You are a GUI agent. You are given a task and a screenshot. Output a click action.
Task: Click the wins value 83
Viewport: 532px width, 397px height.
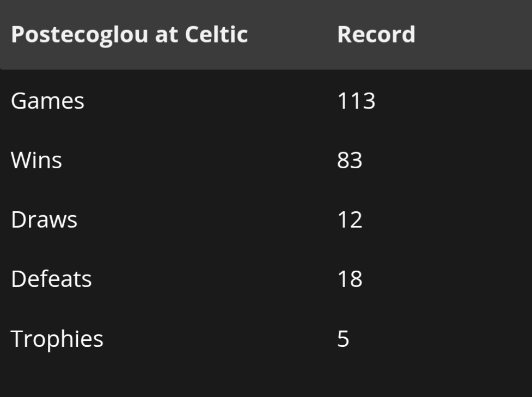tap(350, 161)
